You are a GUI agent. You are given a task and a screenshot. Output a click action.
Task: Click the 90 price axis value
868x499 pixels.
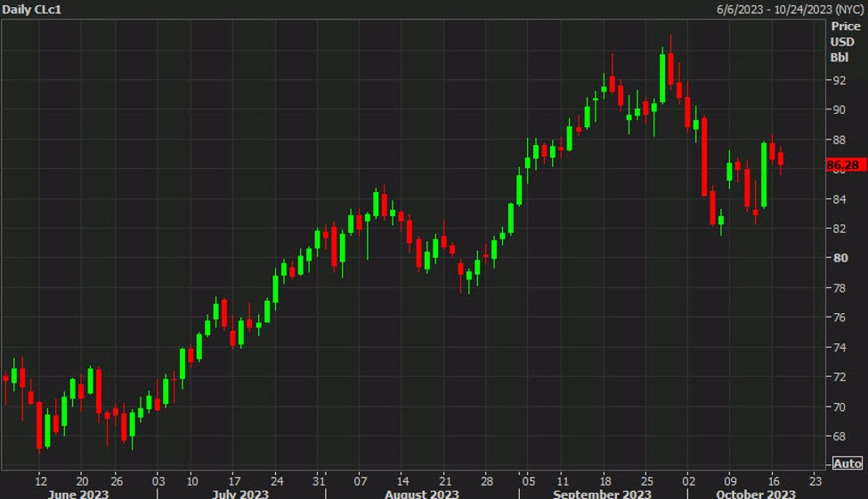(840, 110)
